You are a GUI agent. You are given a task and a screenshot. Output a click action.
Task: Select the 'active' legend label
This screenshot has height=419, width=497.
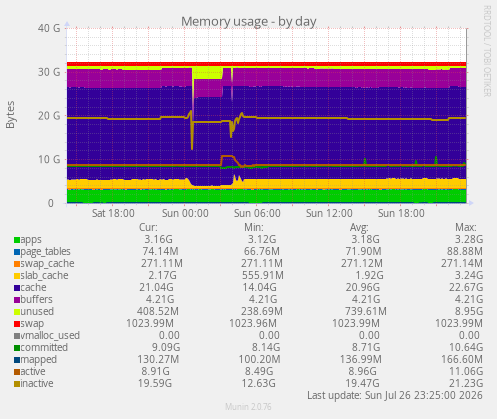[33, 371]
